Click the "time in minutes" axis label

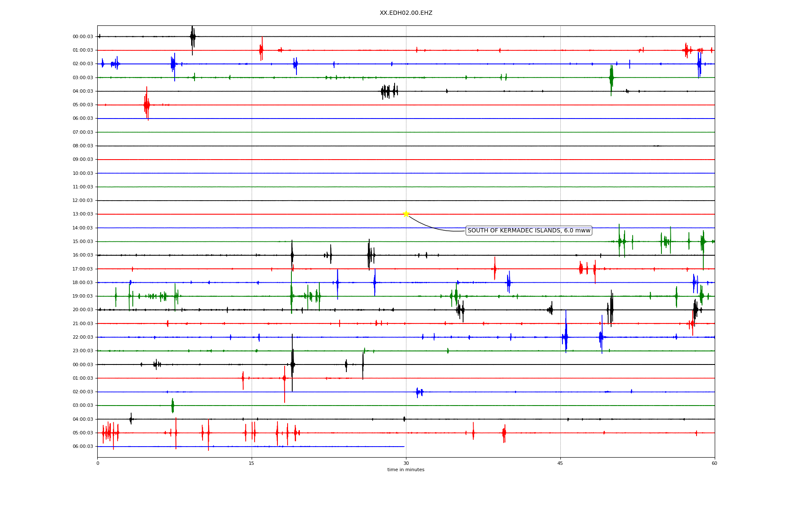coord(406,470)
